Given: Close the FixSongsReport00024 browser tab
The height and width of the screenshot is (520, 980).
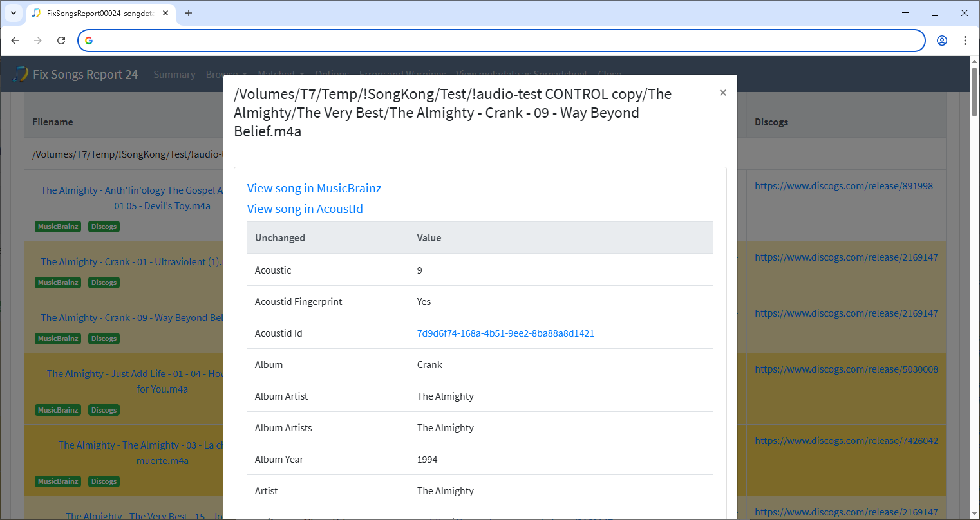Looking at the screenshot, I should pos(165,13).
